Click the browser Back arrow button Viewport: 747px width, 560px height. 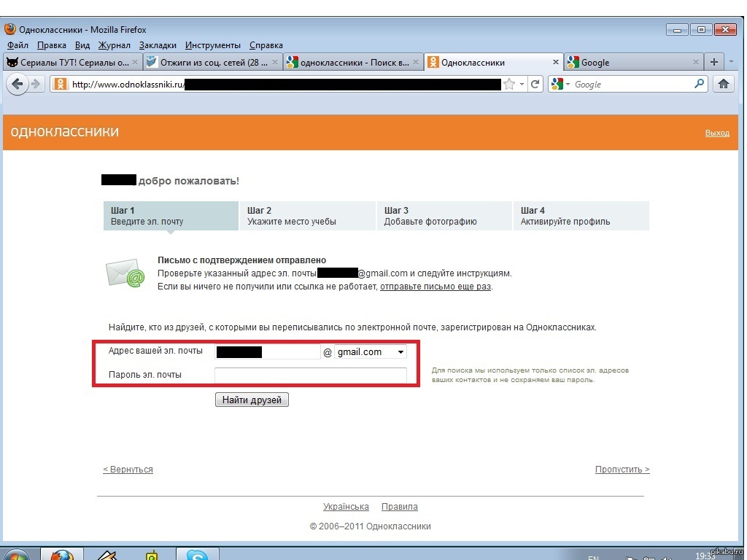(18, 85)
